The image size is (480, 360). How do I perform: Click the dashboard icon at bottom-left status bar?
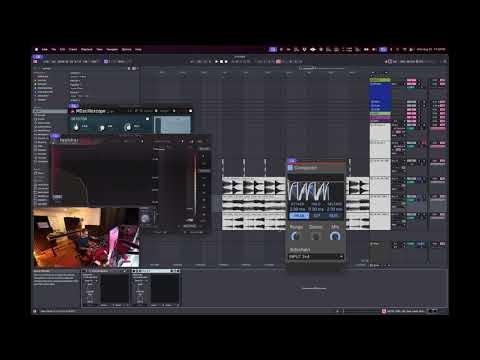point(35,311)
